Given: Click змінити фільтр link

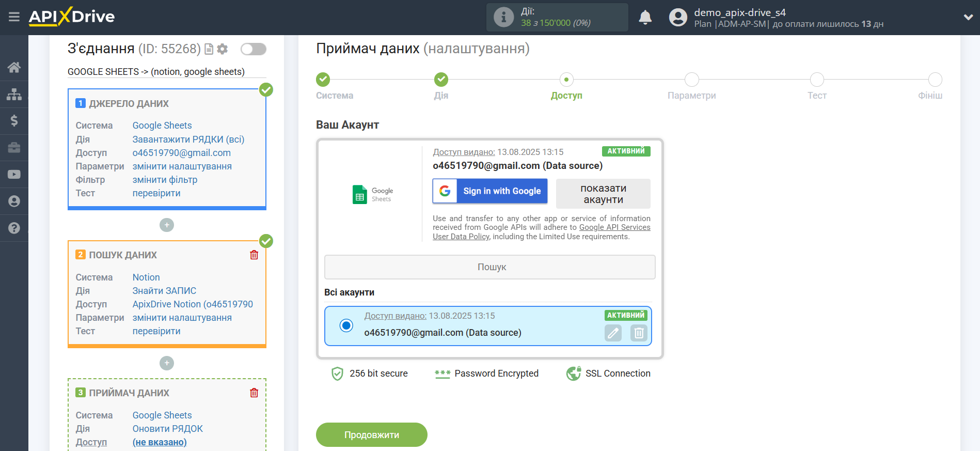Looking at the screenshot, I should 165,180.
